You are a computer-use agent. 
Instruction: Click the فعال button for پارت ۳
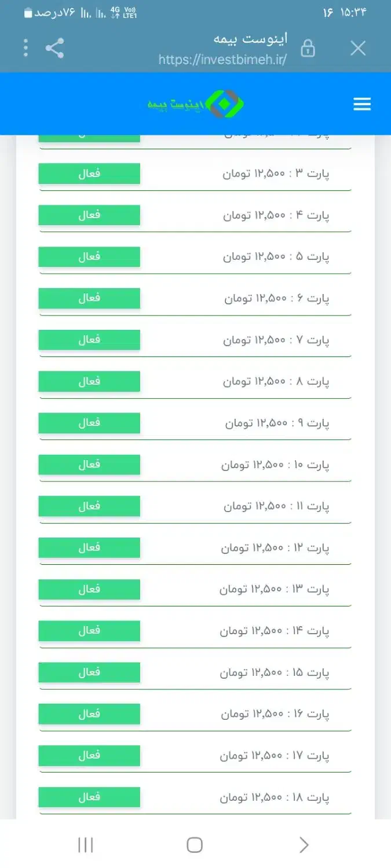(x=89, y=174)
